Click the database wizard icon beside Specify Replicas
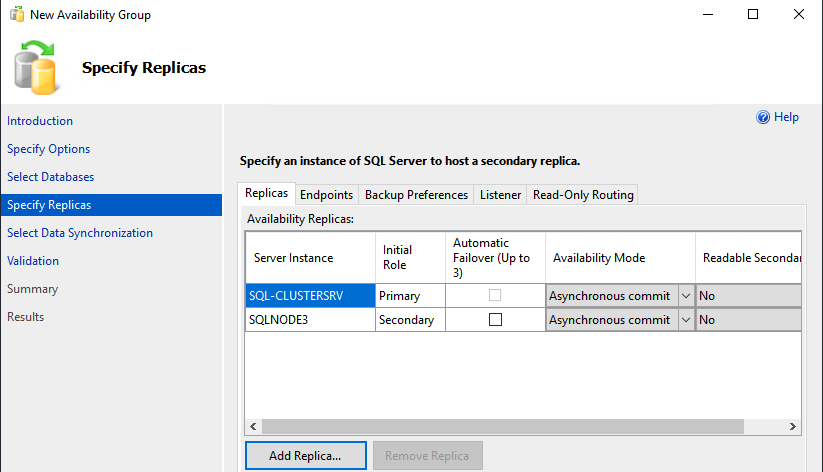The image size is (823, 472). 35,68
